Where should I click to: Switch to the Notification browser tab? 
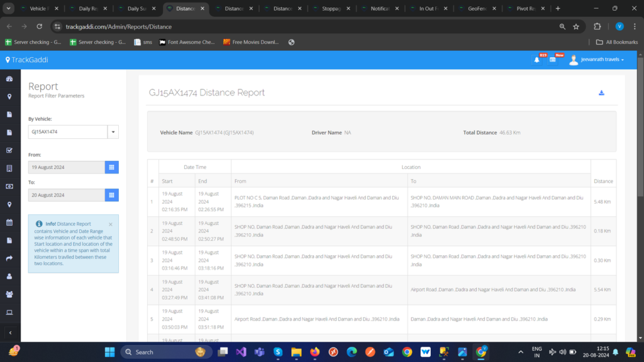(380, 8)
